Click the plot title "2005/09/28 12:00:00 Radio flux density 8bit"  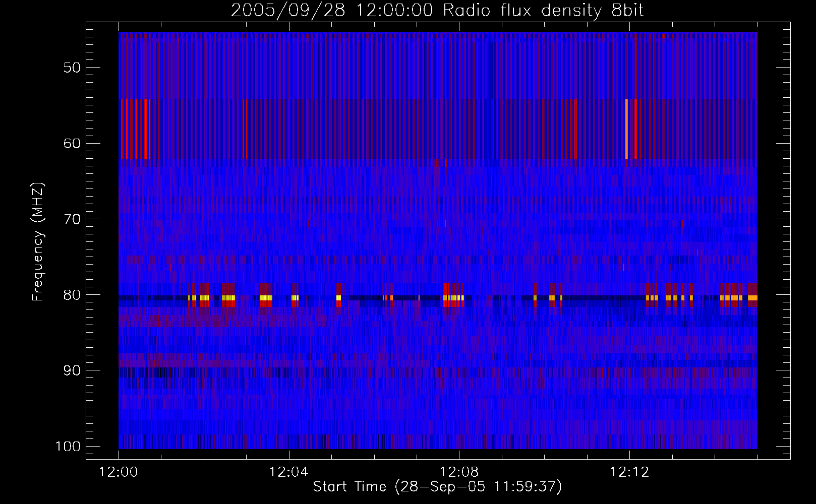click(437, 11)
